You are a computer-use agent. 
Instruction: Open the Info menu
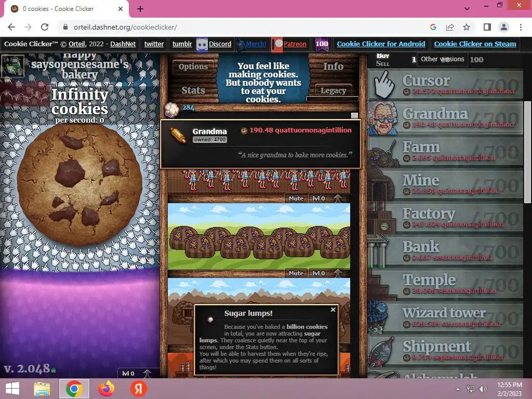[x=333, y=66]
